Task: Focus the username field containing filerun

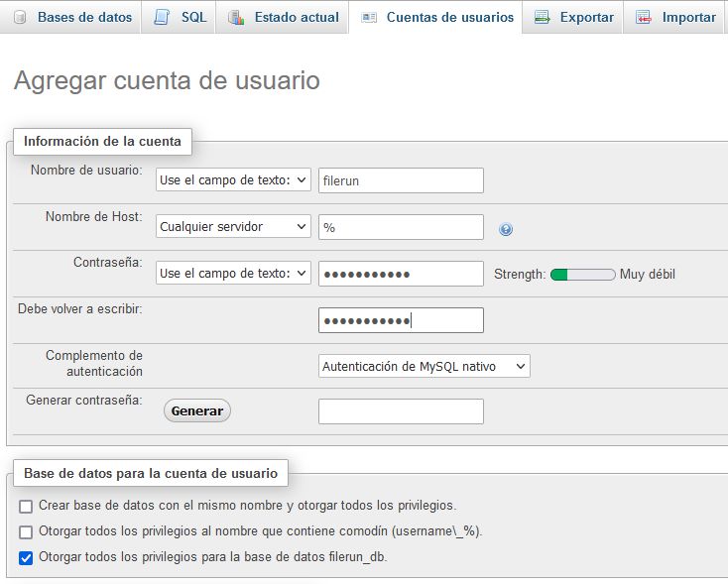Action: 401,180
